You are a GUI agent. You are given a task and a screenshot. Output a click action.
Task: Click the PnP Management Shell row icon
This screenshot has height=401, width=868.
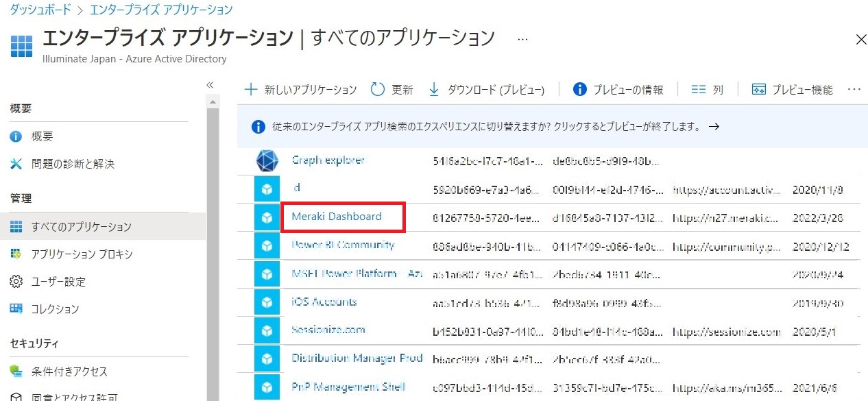(x=267, y=387)
